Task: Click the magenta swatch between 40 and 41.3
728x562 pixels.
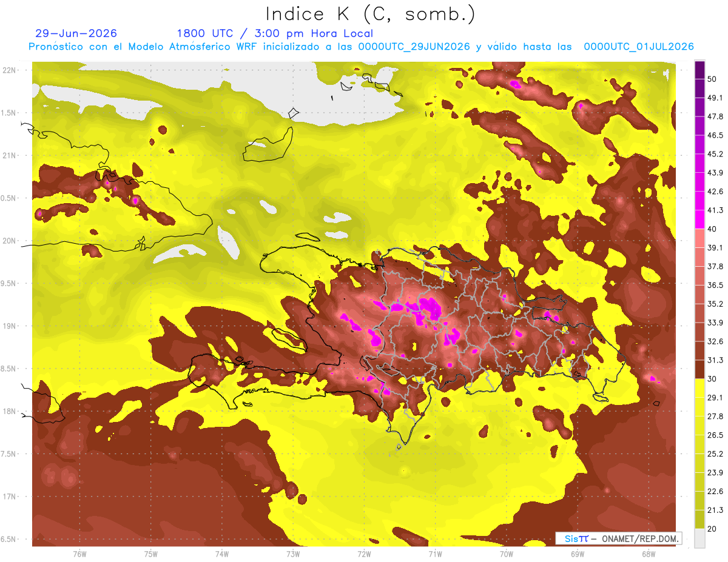Action: coord(699,219)
